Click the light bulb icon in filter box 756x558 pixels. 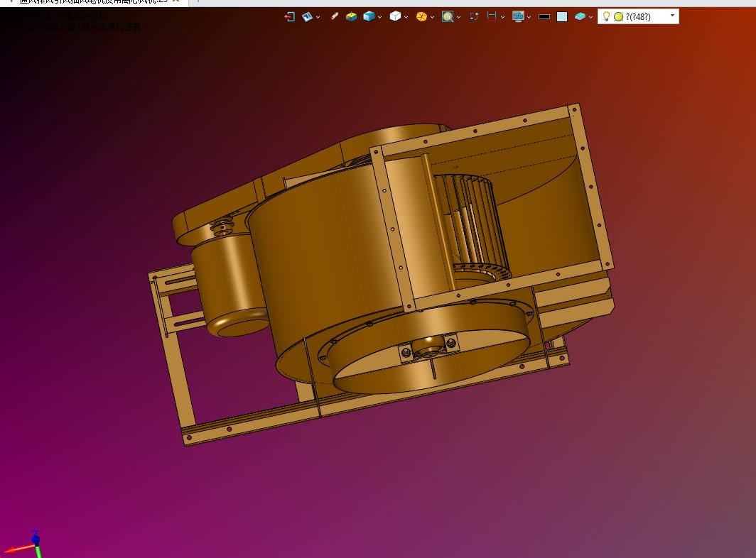(x=607, y=17)
